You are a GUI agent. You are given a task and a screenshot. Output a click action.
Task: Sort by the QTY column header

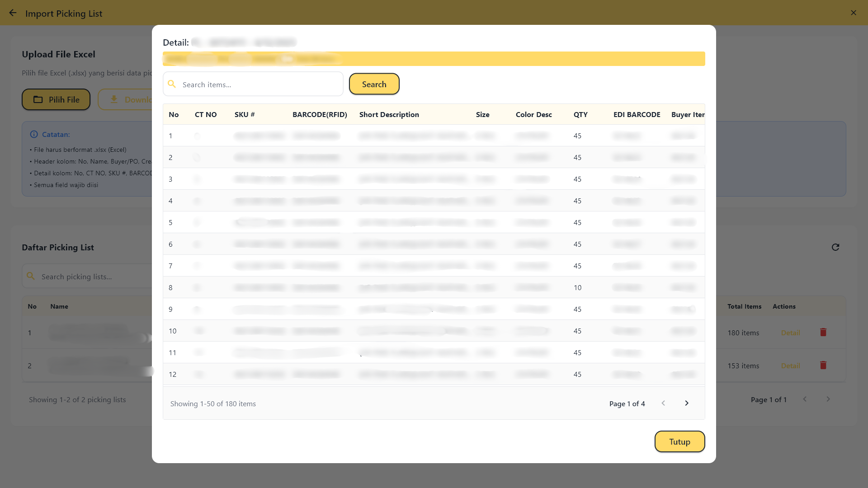580,115
